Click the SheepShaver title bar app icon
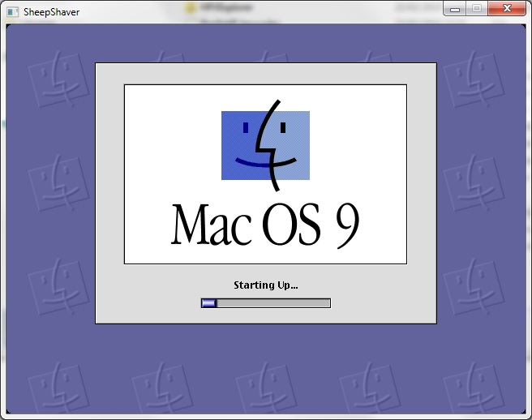This screenshot has height=420, width=532. (12, 12)
